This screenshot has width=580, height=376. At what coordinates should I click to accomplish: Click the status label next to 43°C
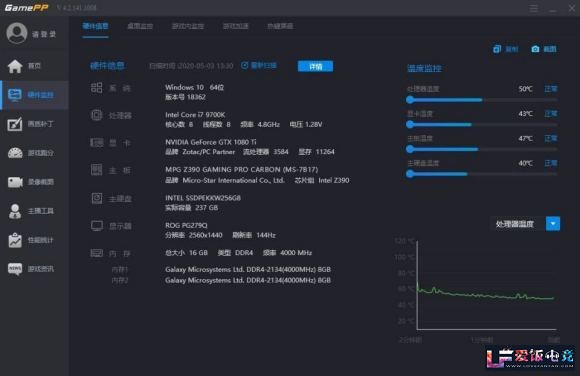(551, 114)
